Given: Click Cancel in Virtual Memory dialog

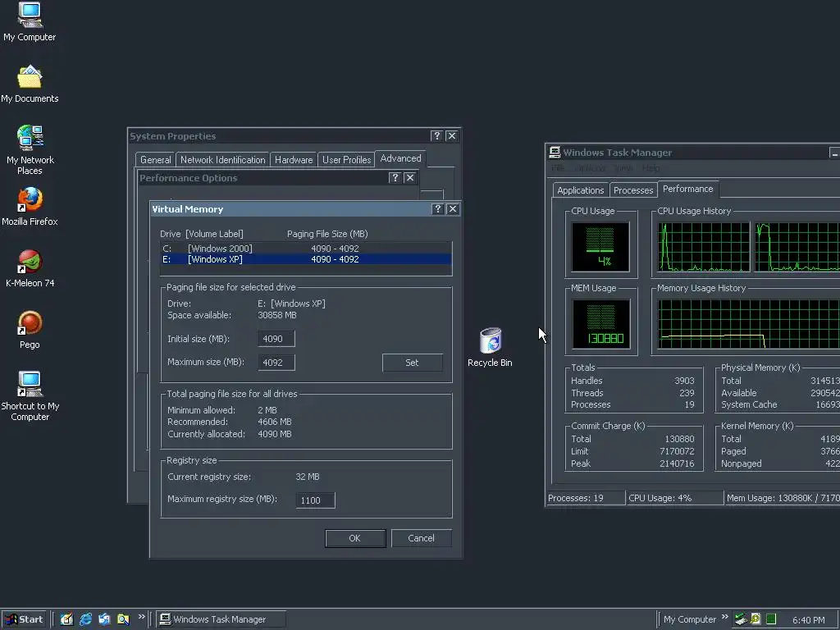Looking at the screenshot, I should (x=421, y=538).
